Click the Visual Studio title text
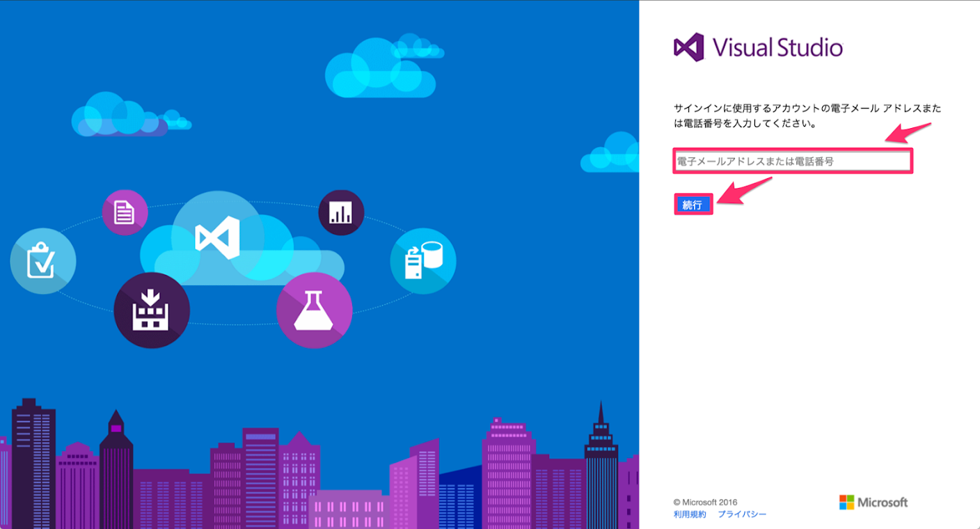 pos(777,48)
